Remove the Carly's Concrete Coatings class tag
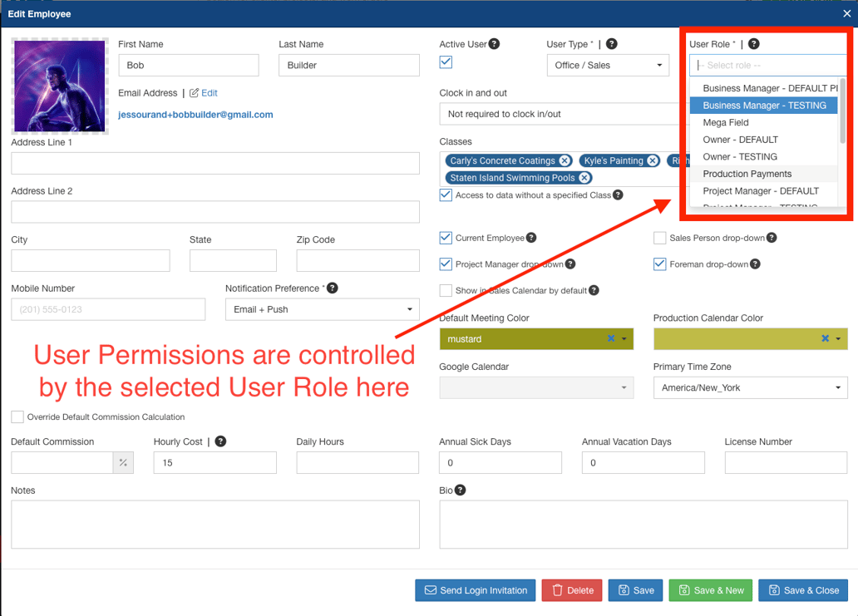 pos(565,160)
